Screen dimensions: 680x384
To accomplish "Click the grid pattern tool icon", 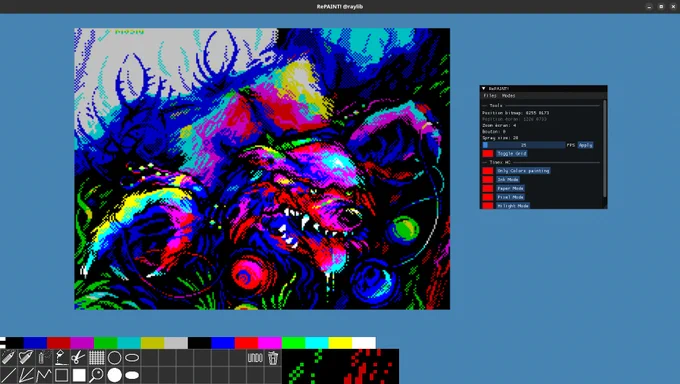I will tap(97, 358).
